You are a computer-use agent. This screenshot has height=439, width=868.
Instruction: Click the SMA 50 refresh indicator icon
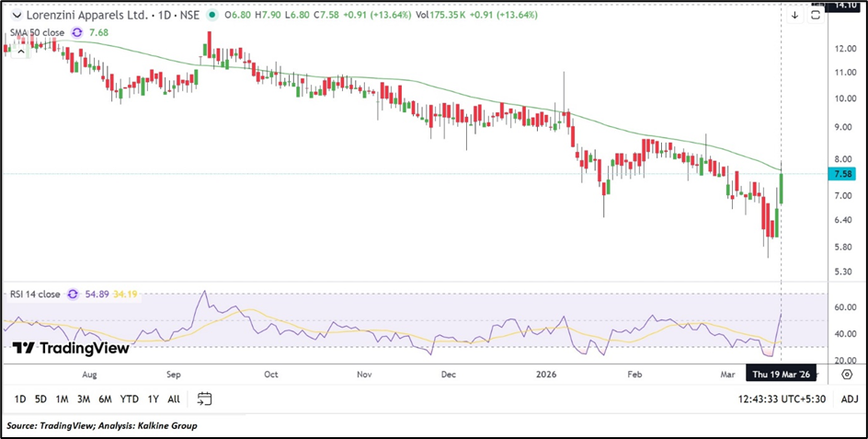click(x=77, y=32)
